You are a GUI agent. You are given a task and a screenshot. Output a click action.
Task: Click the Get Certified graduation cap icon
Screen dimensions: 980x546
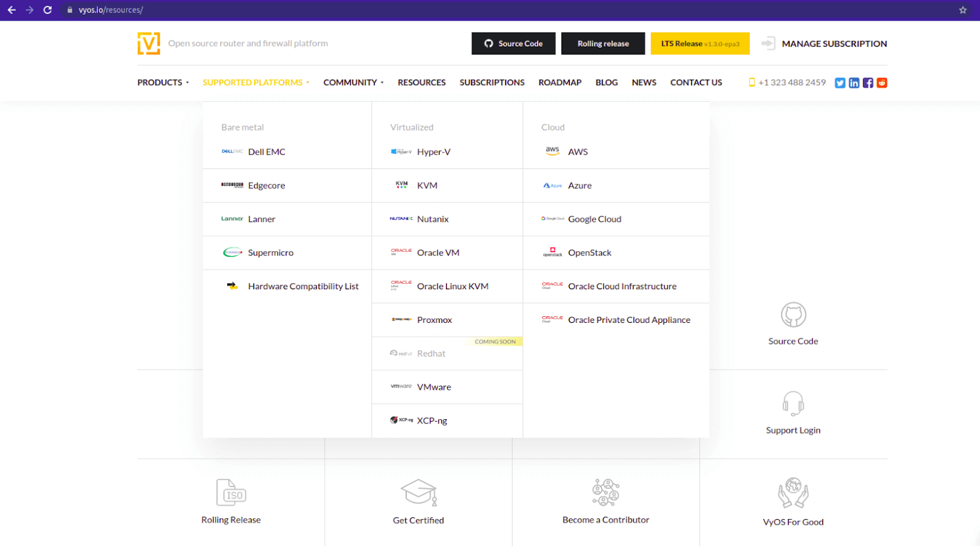pyautogui.click(x=419, y=493)
